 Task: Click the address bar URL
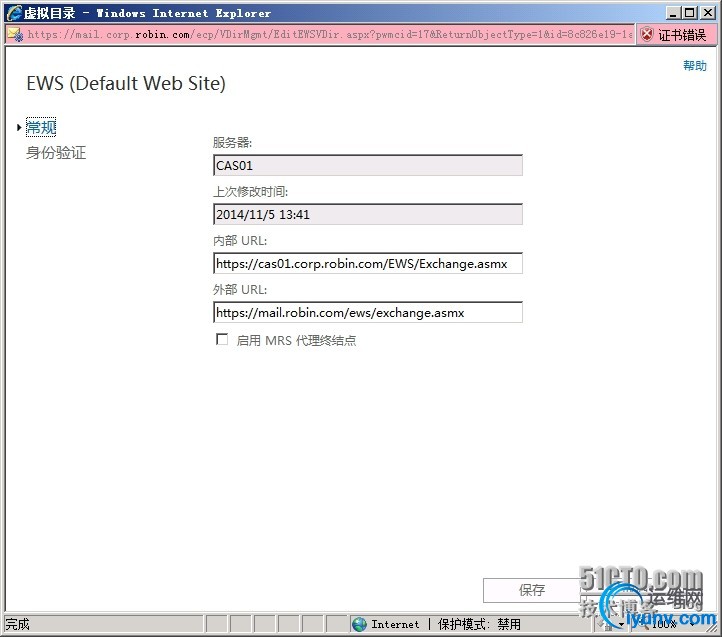click(x=330, y=35)
